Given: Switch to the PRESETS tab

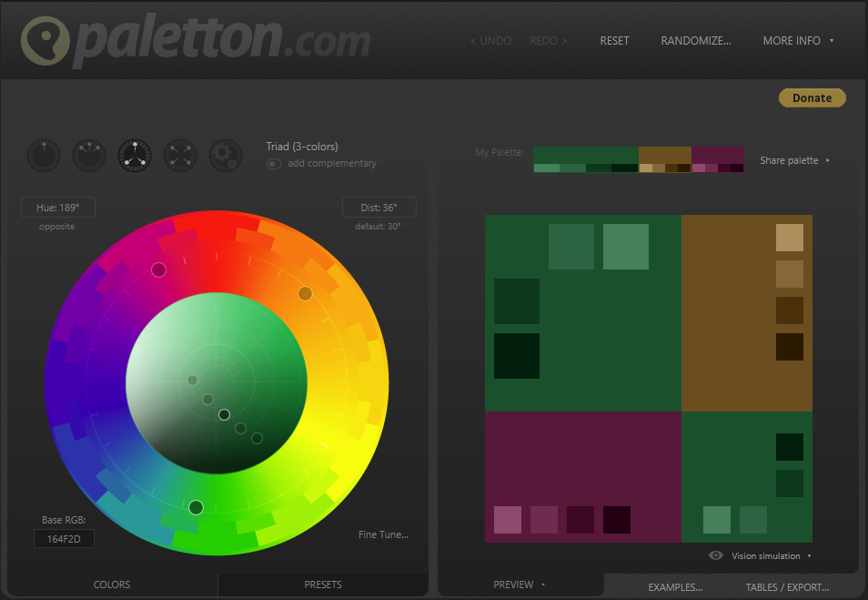Looking at the screenshot, I should point(323,585).
